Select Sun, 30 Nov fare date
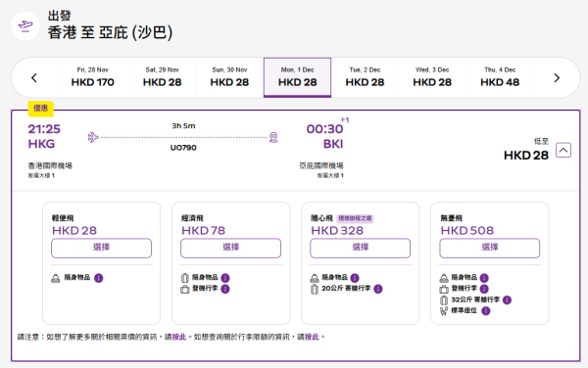588x368 pixels. pyautogui.click(x=229, y=77)
